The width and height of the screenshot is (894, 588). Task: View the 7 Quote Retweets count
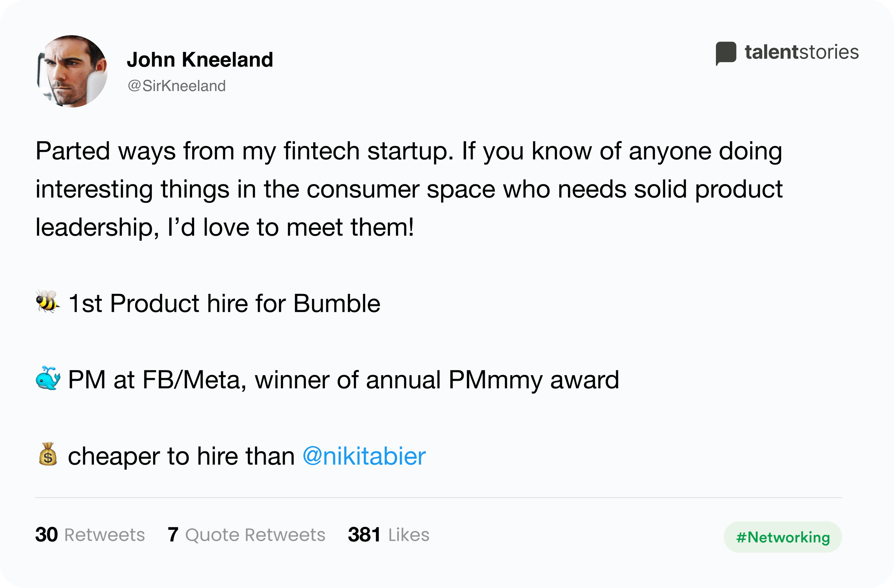point(247,535)
